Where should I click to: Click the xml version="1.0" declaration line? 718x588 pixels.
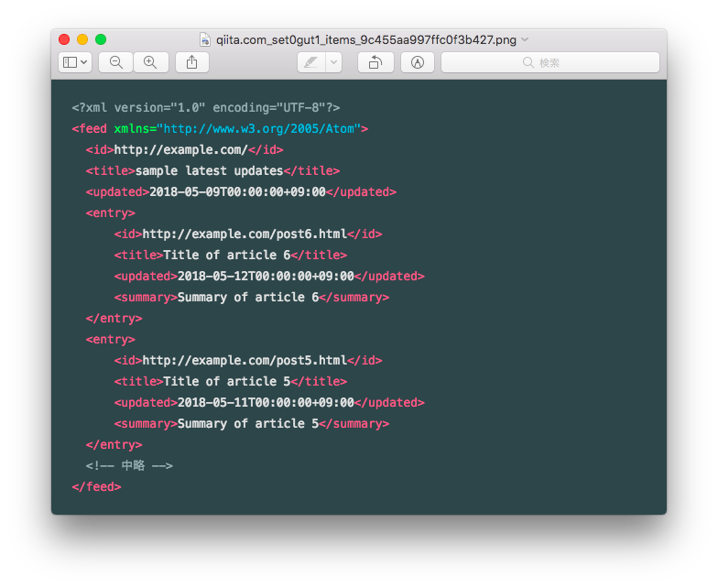click(x=206, y=108)
